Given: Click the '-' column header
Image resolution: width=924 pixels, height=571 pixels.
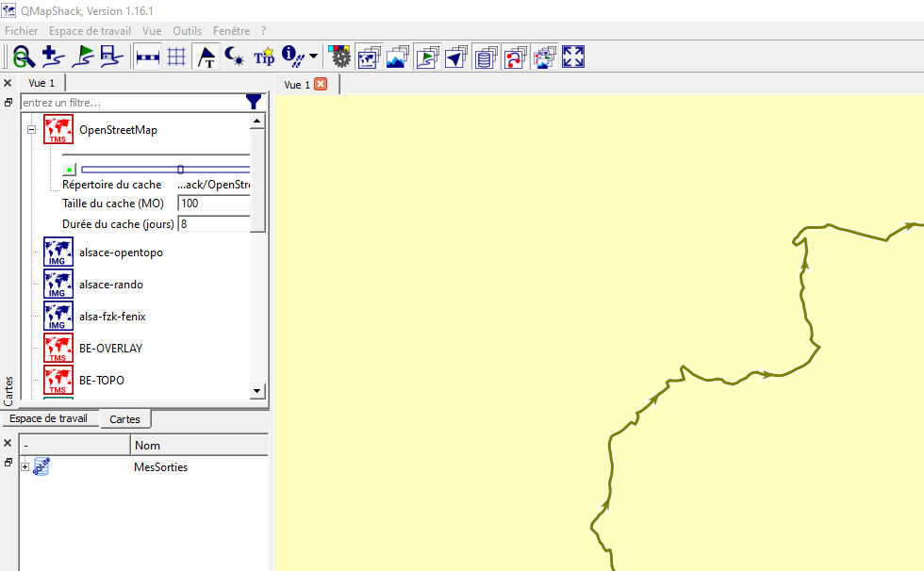Looking at the screenshot, I should point(74,445).
